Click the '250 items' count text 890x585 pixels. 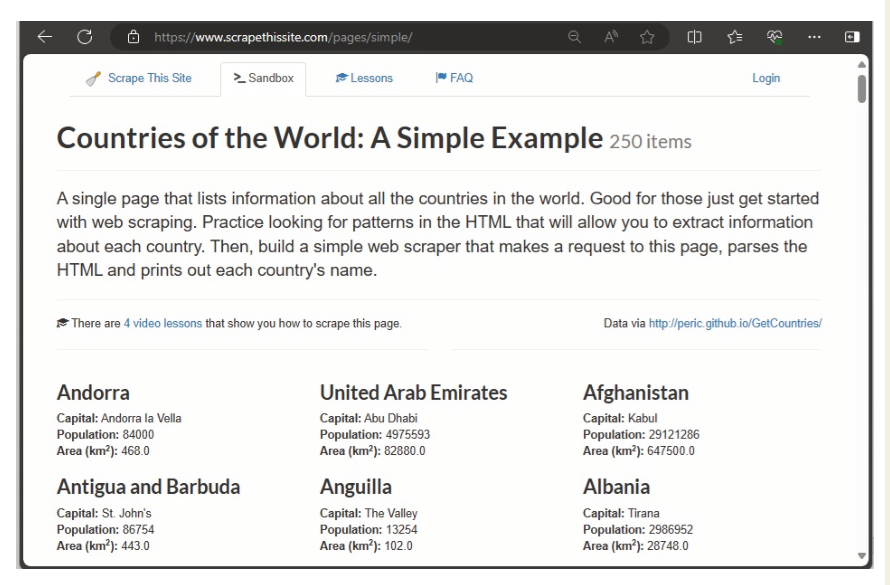pos(650,141)
